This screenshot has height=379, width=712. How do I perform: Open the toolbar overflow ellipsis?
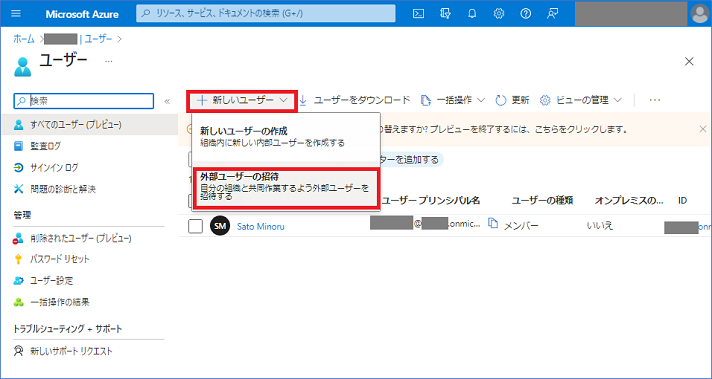tap(654, 100)
